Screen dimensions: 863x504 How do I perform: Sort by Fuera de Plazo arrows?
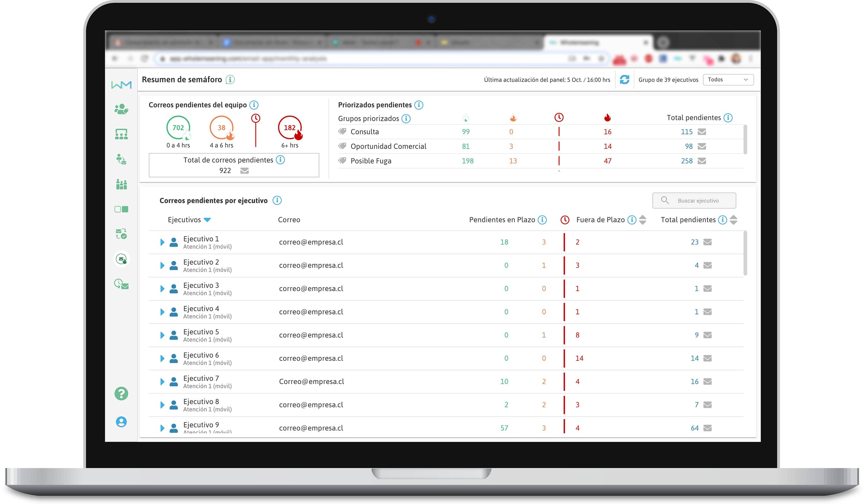click(x=642, y=220)
